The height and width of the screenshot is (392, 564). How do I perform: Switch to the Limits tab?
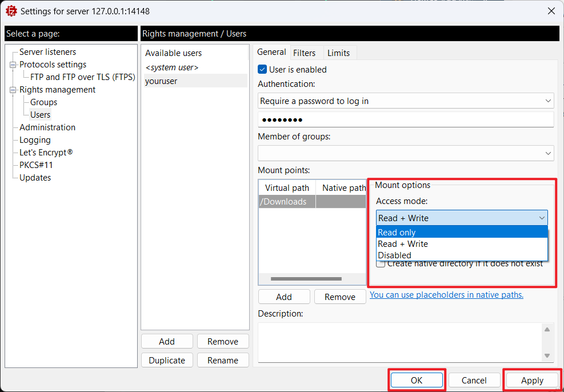tap(338, 53)
